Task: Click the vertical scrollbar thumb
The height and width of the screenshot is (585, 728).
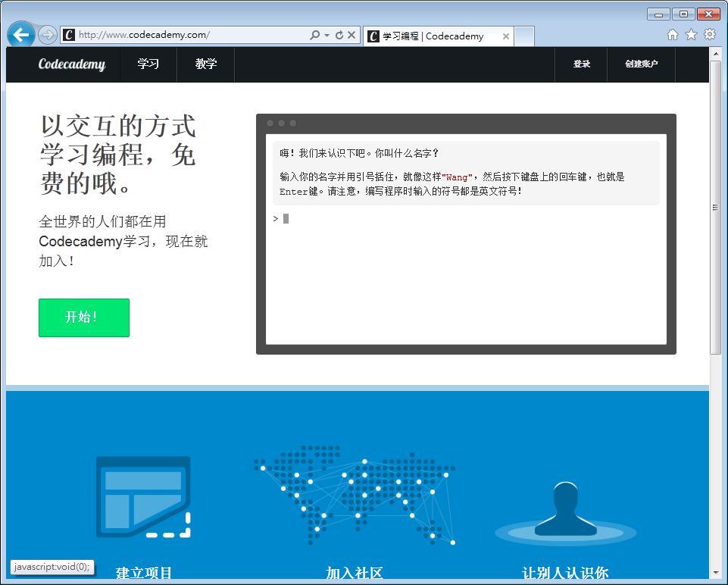Action: coord(715,208)
